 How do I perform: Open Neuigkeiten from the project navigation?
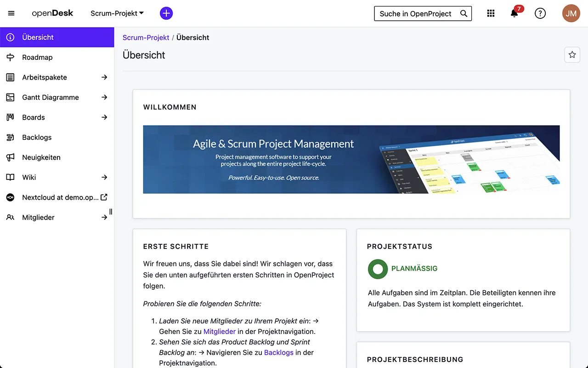click(41, 157)
